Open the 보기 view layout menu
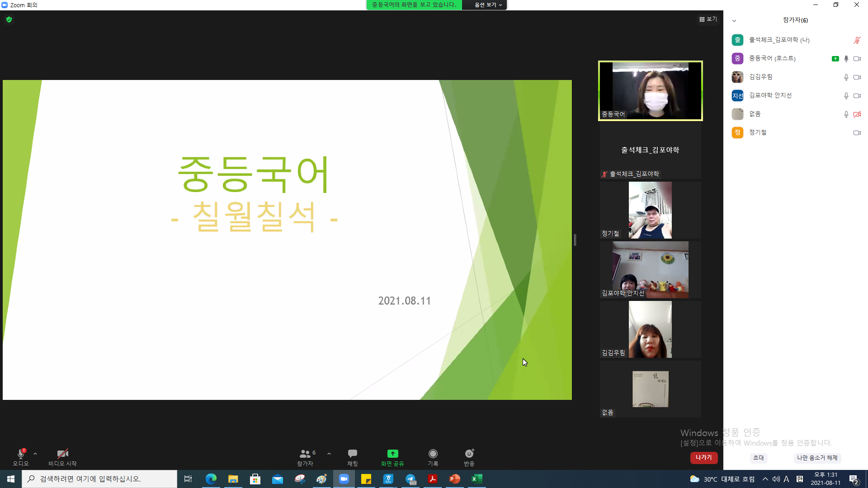868x488 pixels. 708,19
